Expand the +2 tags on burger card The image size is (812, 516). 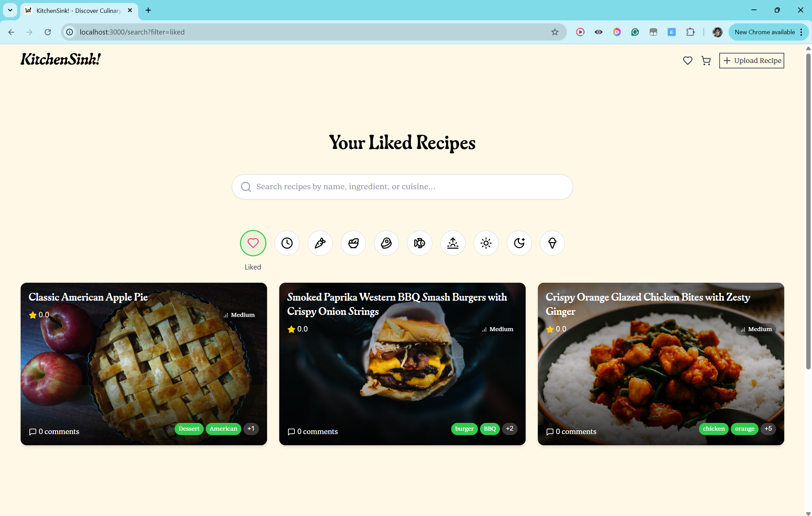tap(509, 428)
